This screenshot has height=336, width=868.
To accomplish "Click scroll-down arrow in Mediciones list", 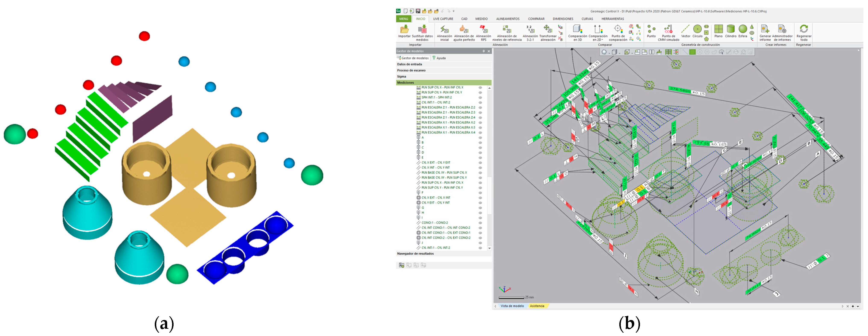I will click(x=489, y=249).
